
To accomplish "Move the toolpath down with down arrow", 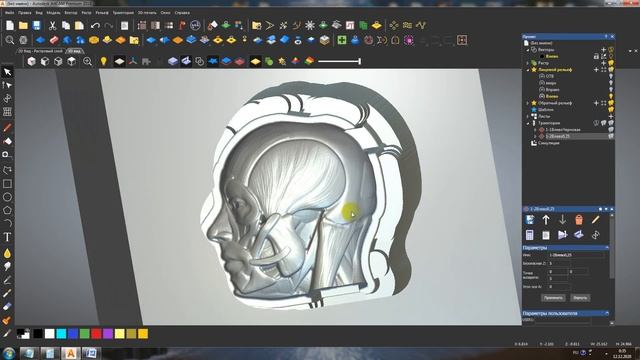I will (562, 220).
